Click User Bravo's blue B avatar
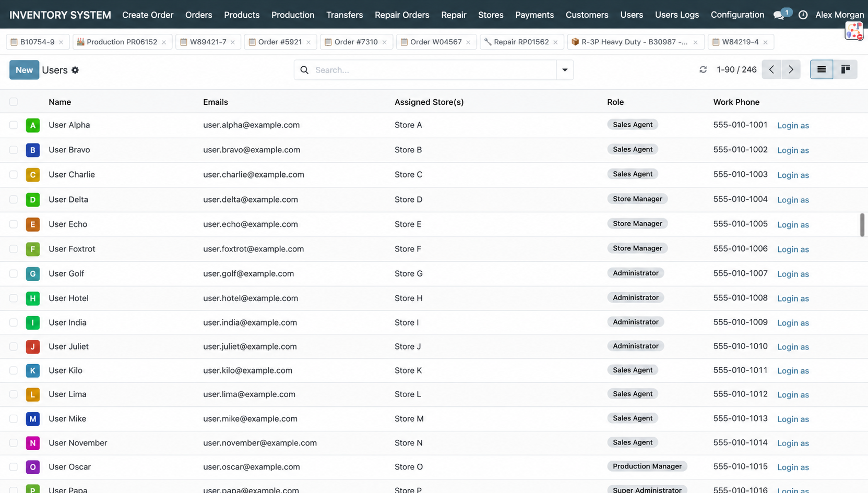The image size is (868, 493). (33, 150)
